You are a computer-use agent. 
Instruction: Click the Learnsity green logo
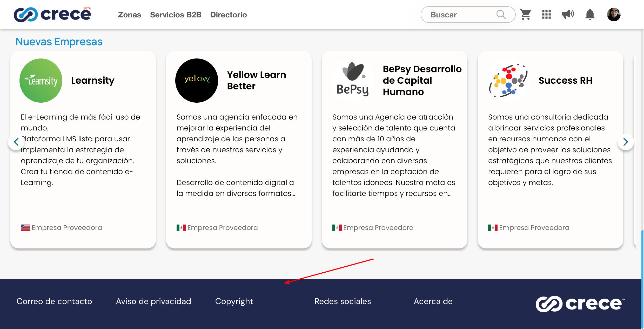click(x=41, y=81)
